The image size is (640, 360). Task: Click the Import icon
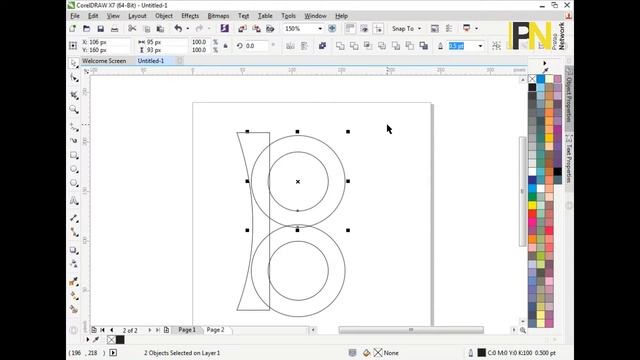point(242,29)
